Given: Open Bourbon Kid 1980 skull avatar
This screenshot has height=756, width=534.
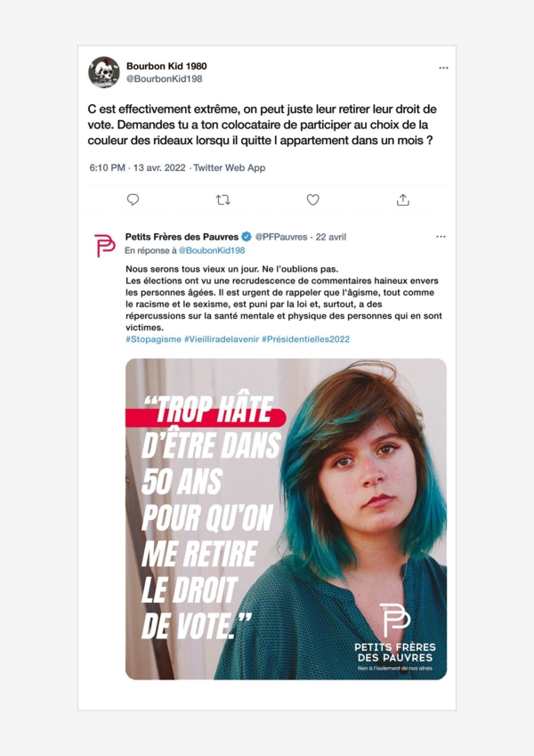Looking at the screenshot, I should point(103,72).
